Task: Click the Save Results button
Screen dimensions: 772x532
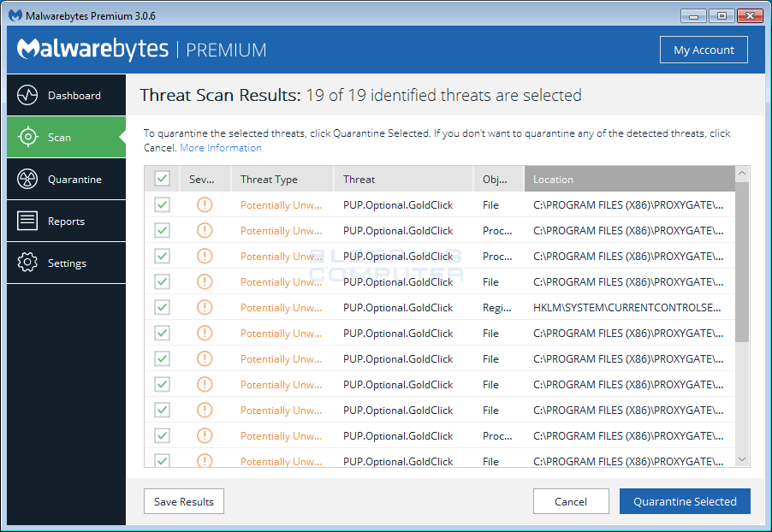Action: 184,501
